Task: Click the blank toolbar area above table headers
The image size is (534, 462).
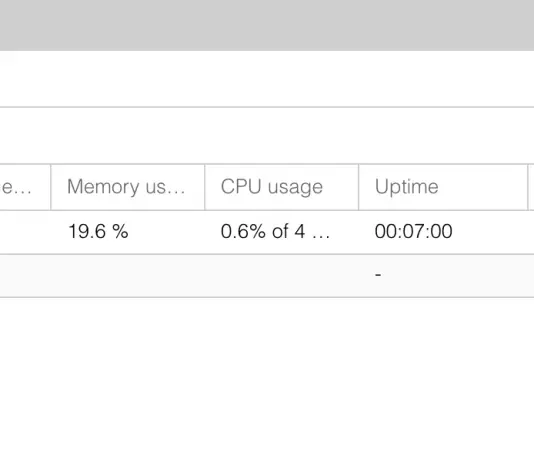Action: click(267, 136)
